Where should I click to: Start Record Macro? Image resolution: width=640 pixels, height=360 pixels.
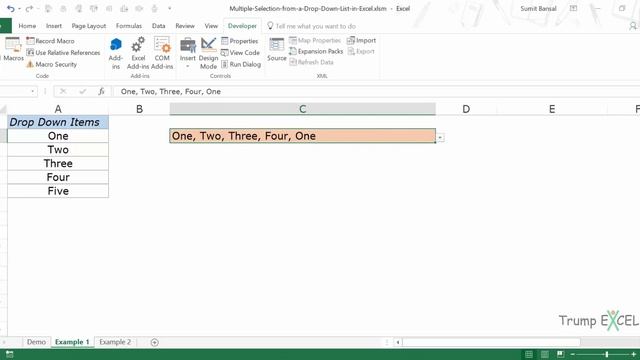(x=51, y=41)
